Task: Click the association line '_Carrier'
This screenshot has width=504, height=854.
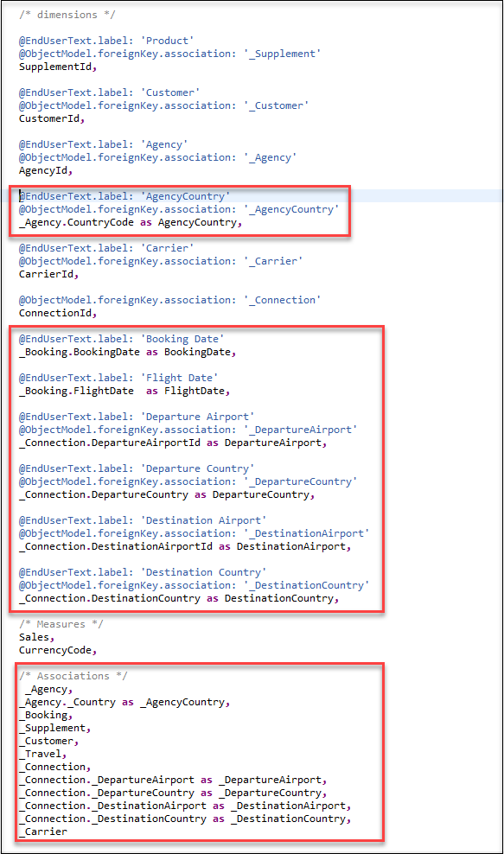Action: (161, 261)
